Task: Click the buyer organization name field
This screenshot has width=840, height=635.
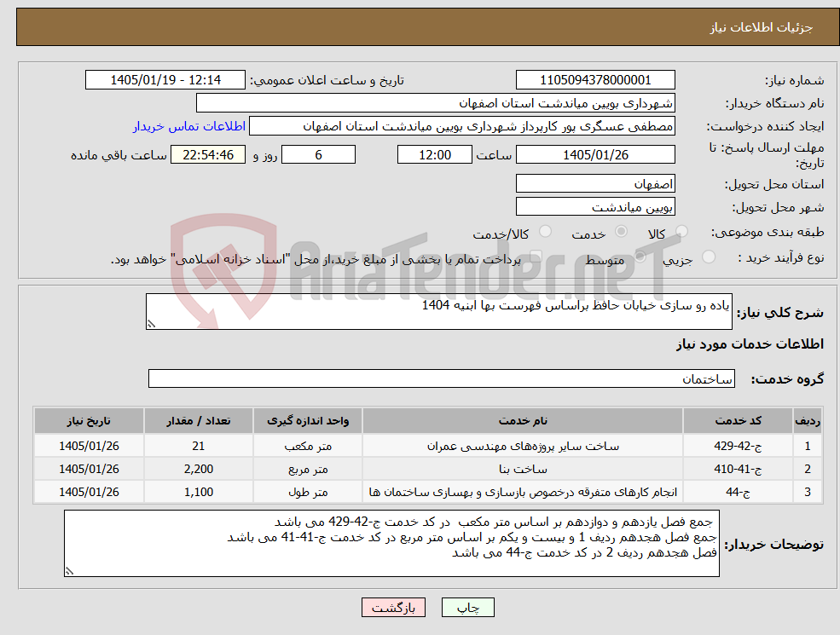Action: coord(436,103)
